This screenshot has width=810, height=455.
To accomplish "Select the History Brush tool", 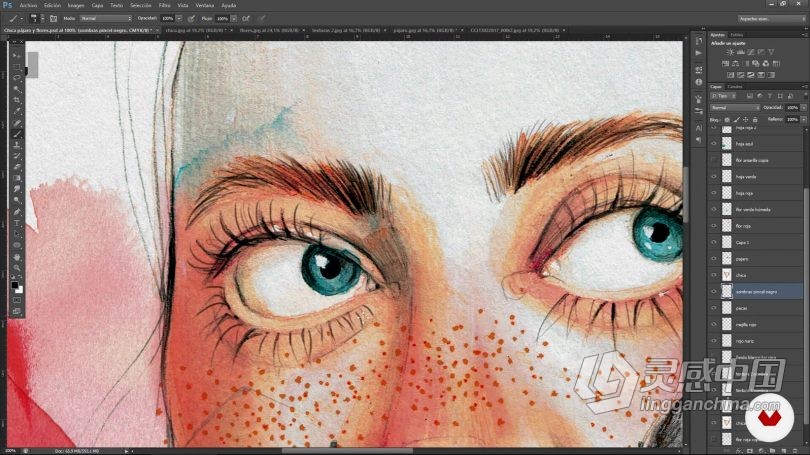I will coord(17,156).
